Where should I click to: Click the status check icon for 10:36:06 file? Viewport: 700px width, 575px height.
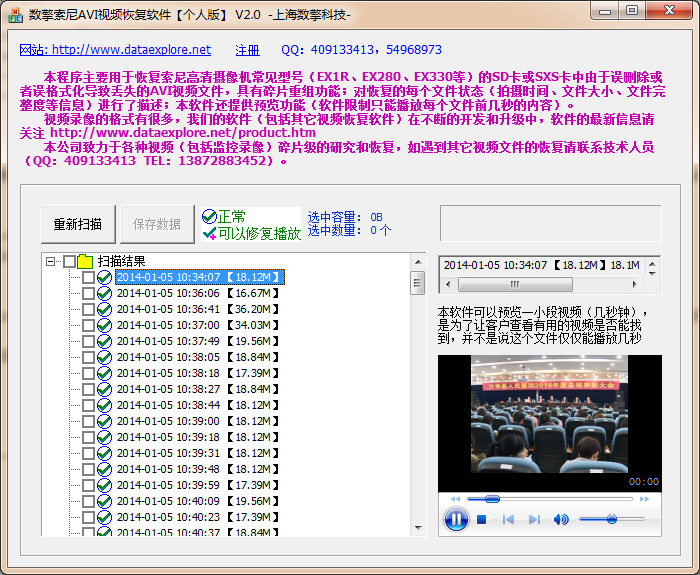pos(104,293)
